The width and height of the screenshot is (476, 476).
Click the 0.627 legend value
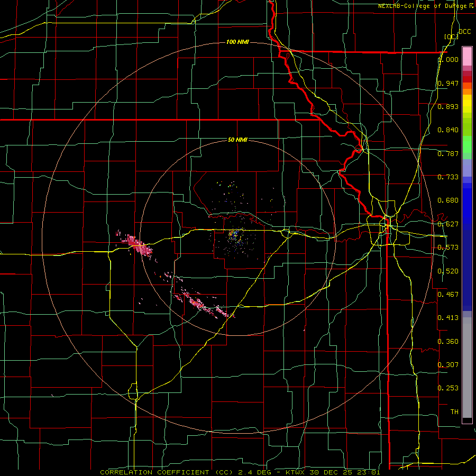click(x=448, y=224)
